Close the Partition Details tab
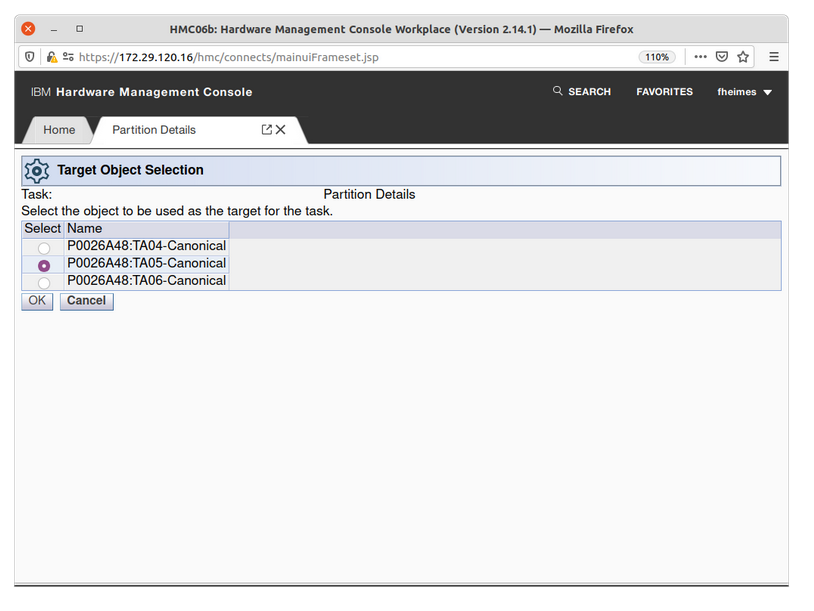Image resolution: width=814 pixels, height=611 pixels. (x=281, y=130)
